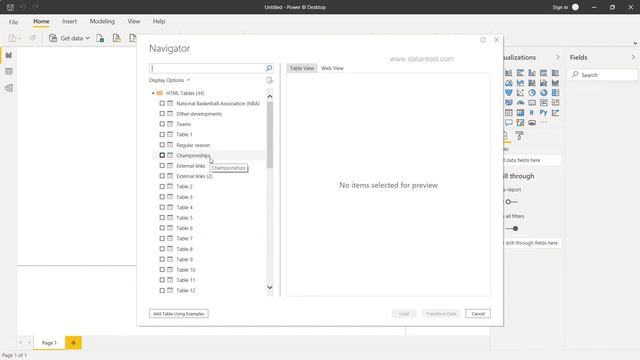The height and width of the screenshot is (360, 640).
Task: Select the R script visual
Action: 532,113
